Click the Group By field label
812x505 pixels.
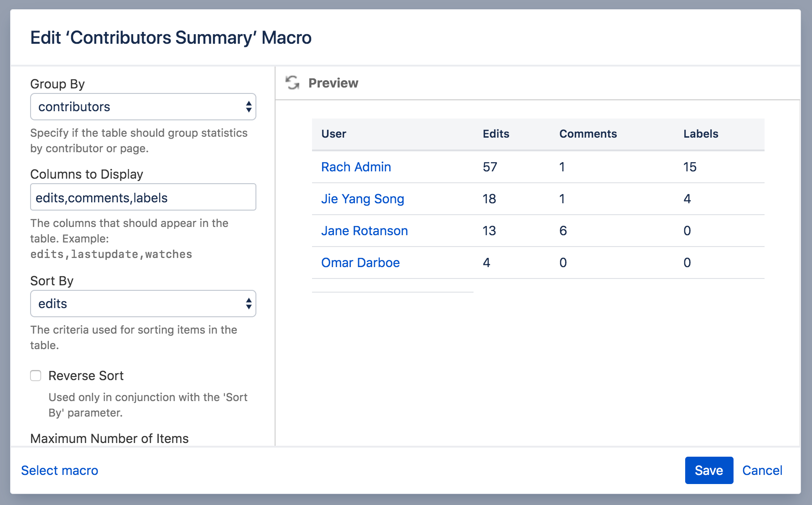click(57, 84)
